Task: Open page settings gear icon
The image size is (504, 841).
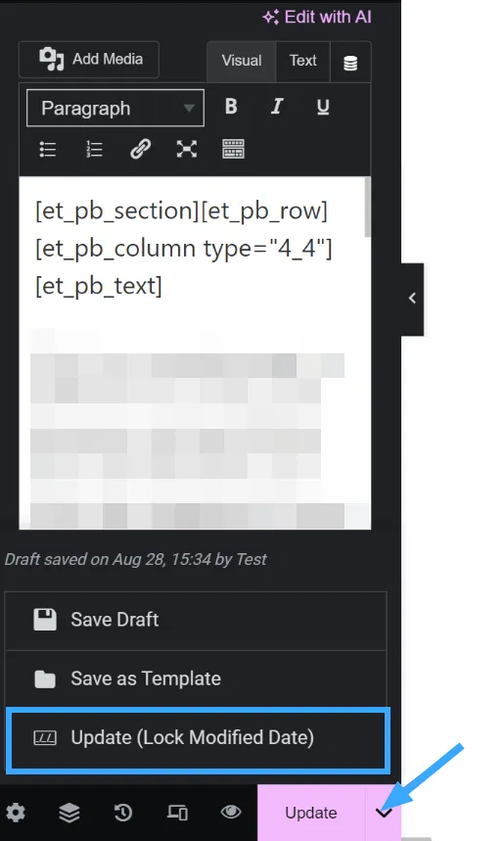Action: (x=16, y=813)
